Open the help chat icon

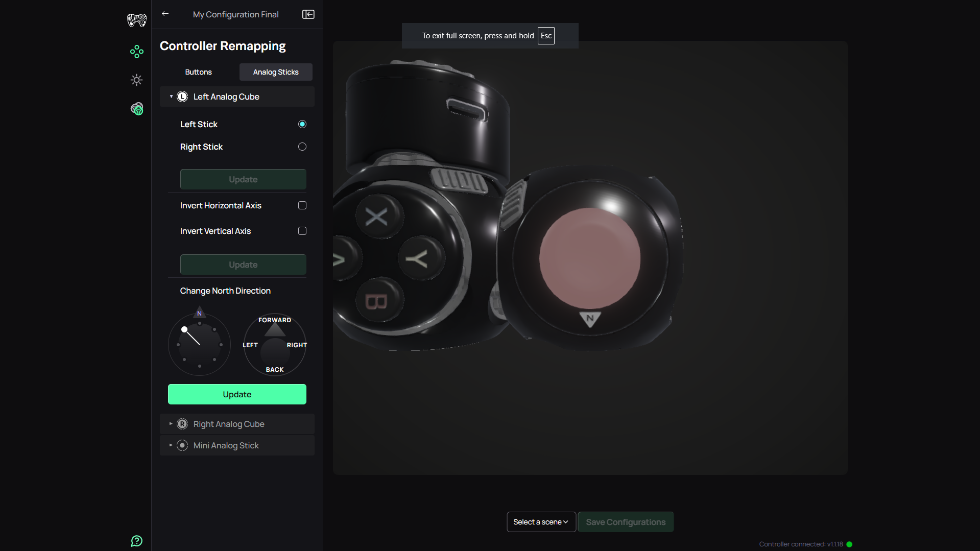click(136, 541)
